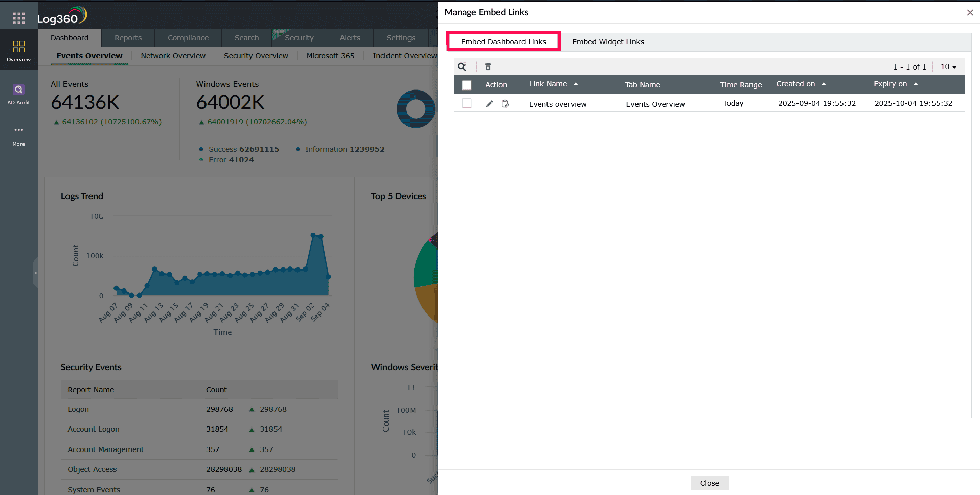The image size is (980, 495).
Task: Switch to the Embed Widget Links tab
Action: (x=608, y=41)
